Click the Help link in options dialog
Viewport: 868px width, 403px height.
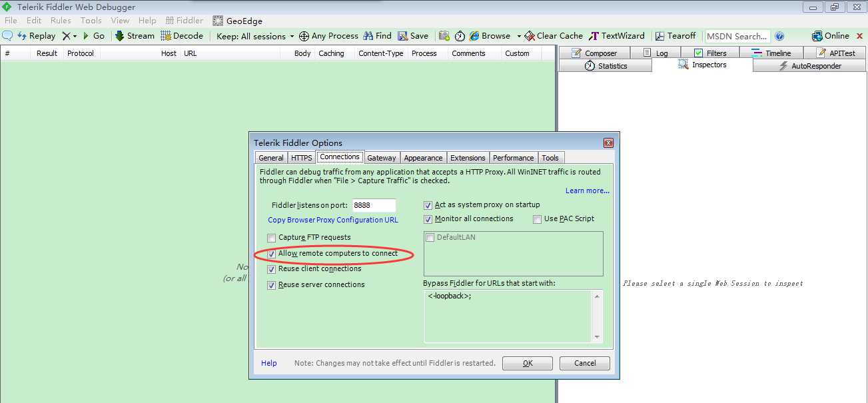tap(269, 363)
